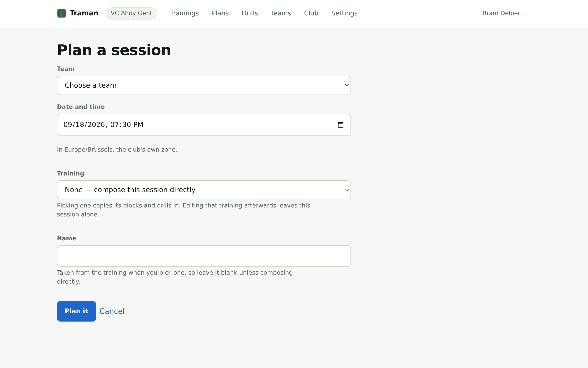The image size is (588, 368).
Task: Click the Date and time label
Action: point(81,107)
